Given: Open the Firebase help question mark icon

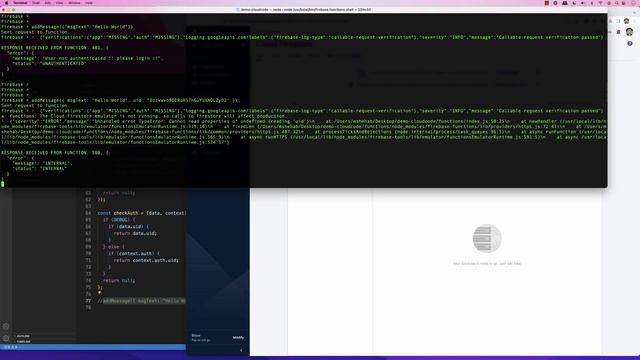Looking at the screenshot, I should point(630,43).
